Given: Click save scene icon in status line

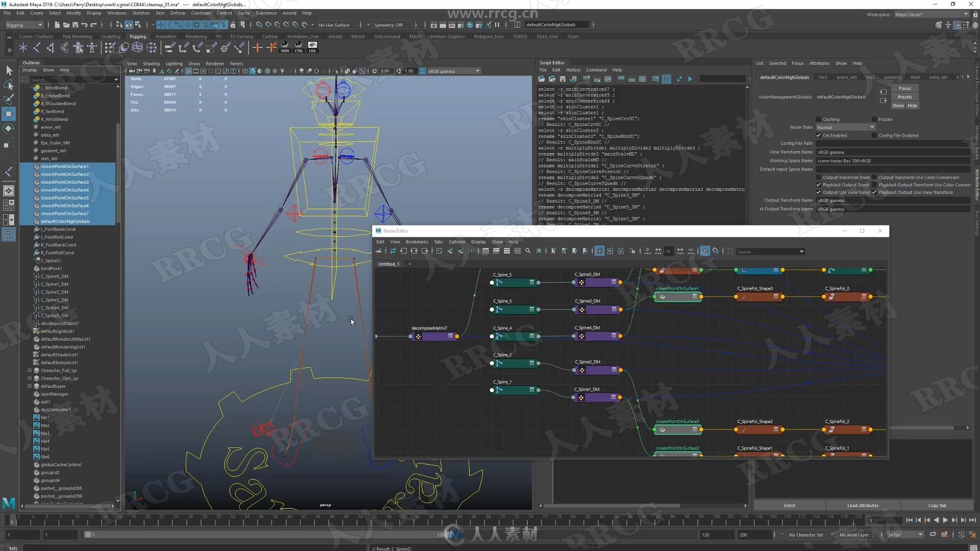Looking at the screenshot, I should pos(76,24).
